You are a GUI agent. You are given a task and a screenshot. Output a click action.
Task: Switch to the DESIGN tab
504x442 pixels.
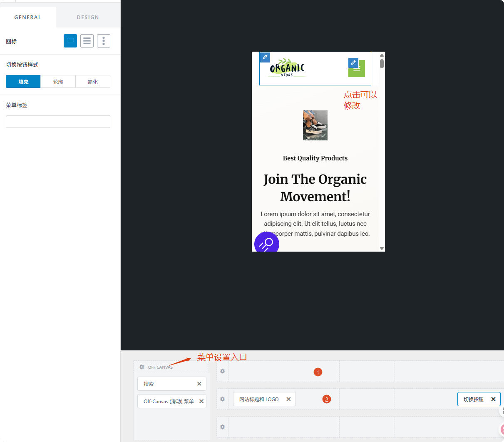[x=88, y=17]
